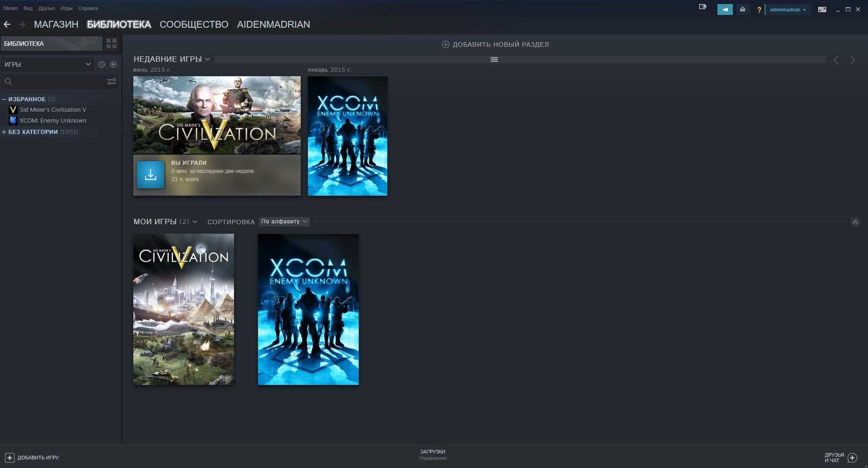
Task: Click add game plus icon
Action: coord(10,458)
